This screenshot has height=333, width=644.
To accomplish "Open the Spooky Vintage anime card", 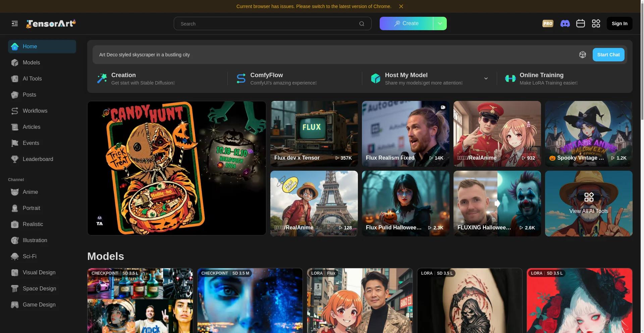I will (x=589, y=134).
